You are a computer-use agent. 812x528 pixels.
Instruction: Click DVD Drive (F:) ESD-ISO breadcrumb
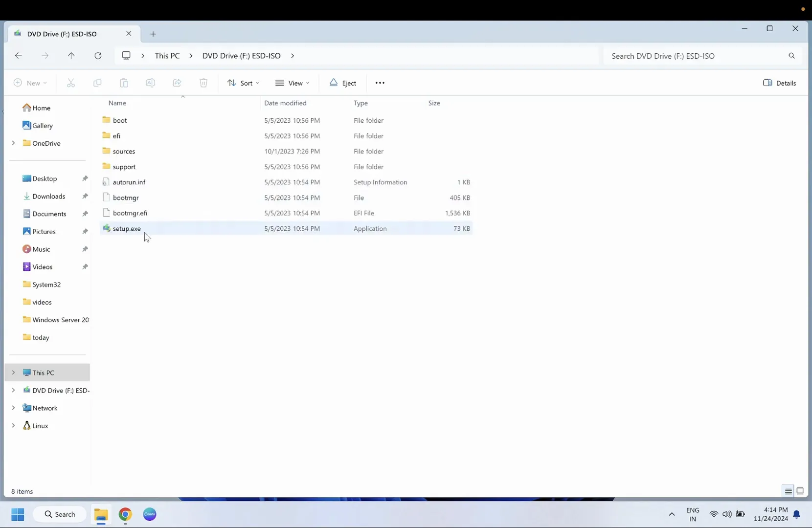click(242, 56)
